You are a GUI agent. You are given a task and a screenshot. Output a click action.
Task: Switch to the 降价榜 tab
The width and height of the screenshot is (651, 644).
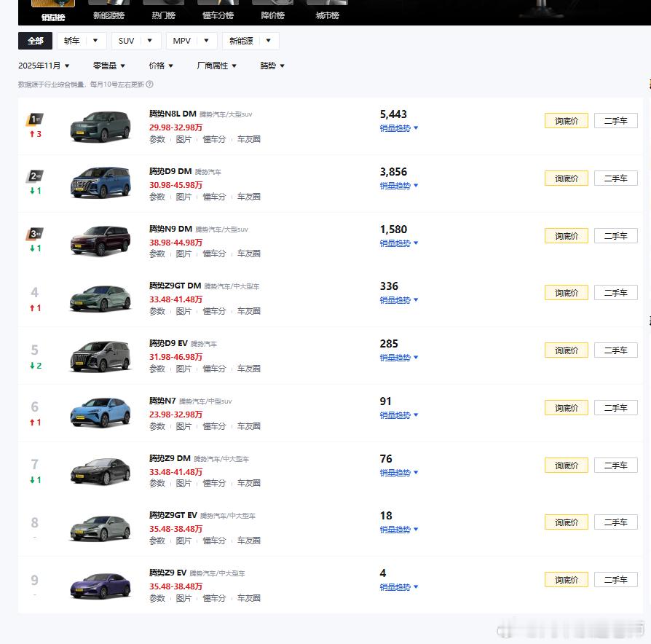tap(273, 15)
